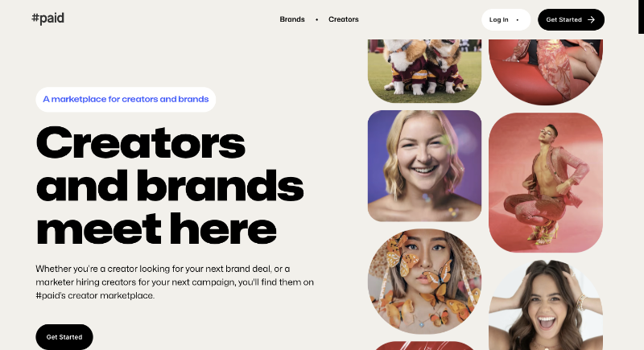This screenshot has width=644, height=350.
Task: Click the Get Started button below the paragraph
Action: [64, 337]
